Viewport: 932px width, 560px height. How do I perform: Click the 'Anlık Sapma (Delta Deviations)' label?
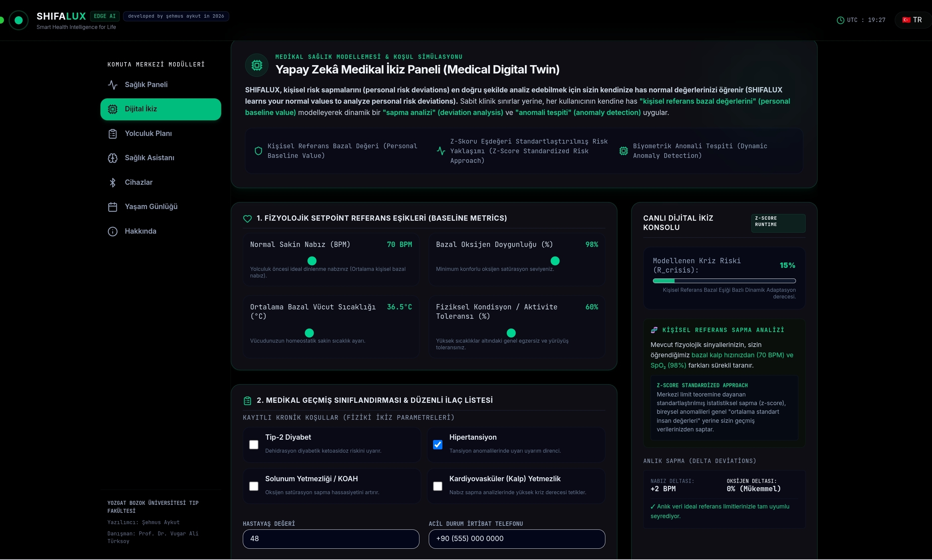point(699,461)
